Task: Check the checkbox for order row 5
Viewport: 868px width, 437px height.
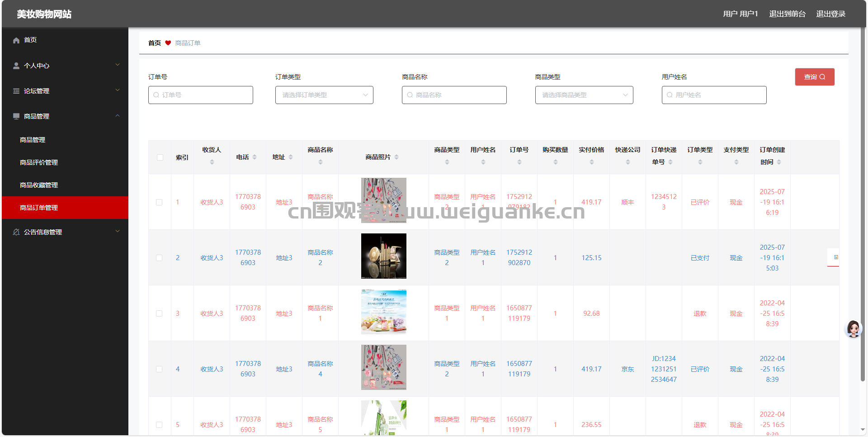Action: tap(159, 425)
